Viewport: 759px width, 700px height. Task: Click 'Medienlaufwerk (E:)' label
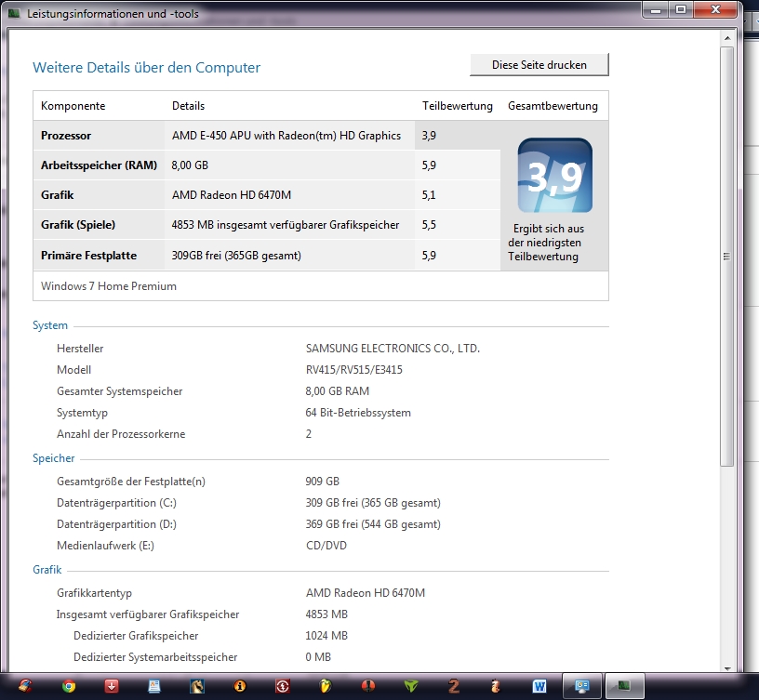coord(105,546)
